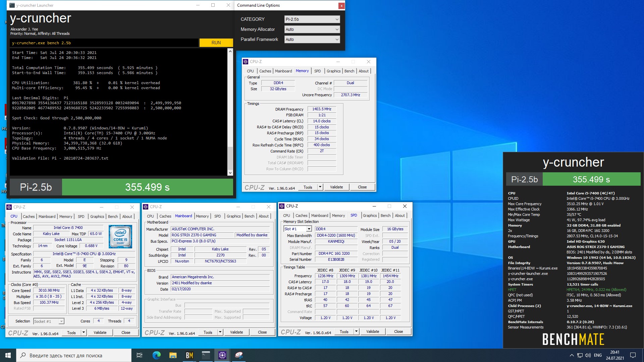Click the ROG STRIX Z370-I GAMING model field

click(202, 235)
